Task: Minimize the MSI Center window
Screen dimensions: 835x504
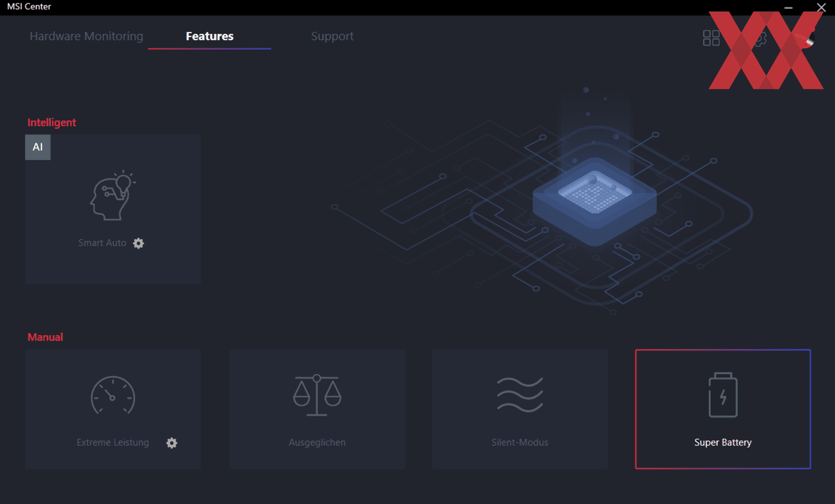Action: pyautogui.click(x=788, y=7)
